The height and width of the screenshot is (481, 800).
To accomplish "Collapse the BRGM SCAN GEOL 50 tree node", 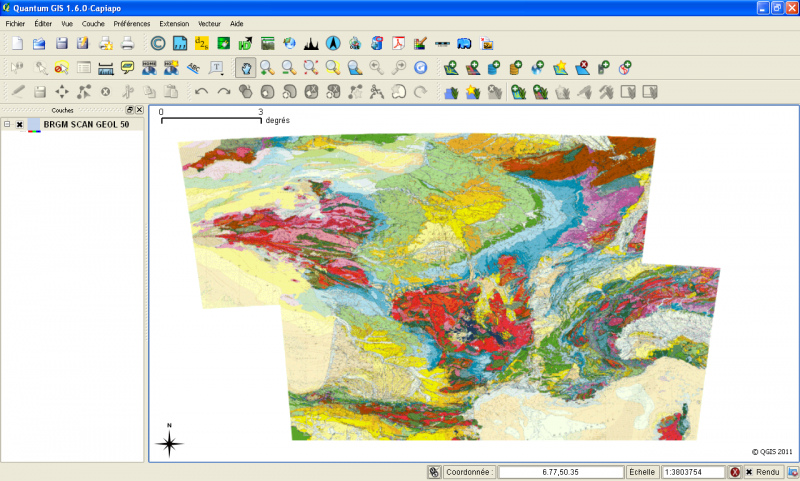I will (7, 125).
